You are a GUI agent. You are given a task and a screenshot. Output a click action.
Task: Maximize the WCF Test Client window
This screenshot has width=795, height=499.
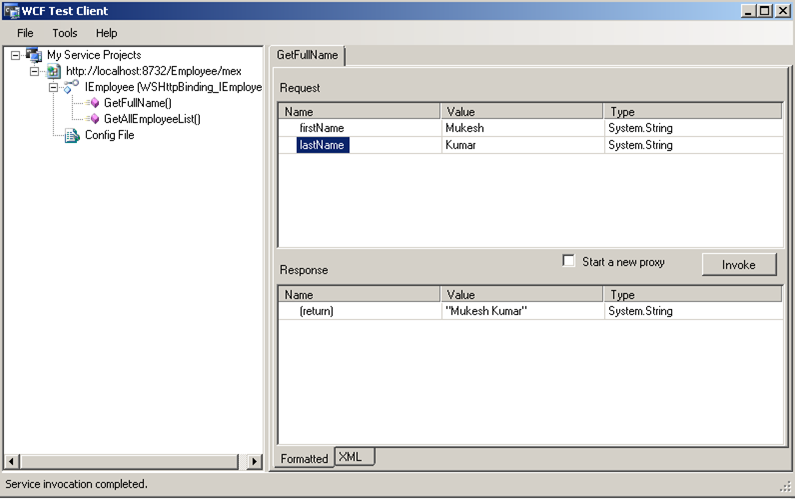pyautogui.click(x=765, y=11)
